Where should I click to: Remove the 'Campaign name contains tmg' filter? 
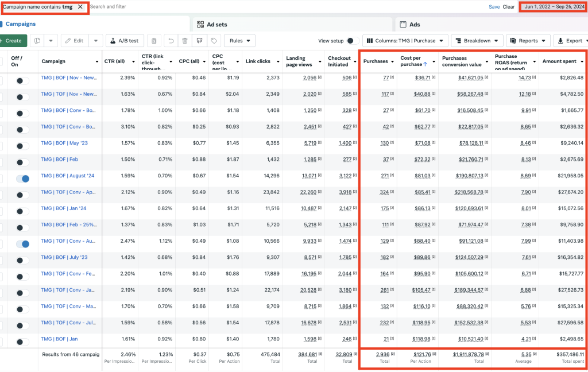(x=80, y=7)
